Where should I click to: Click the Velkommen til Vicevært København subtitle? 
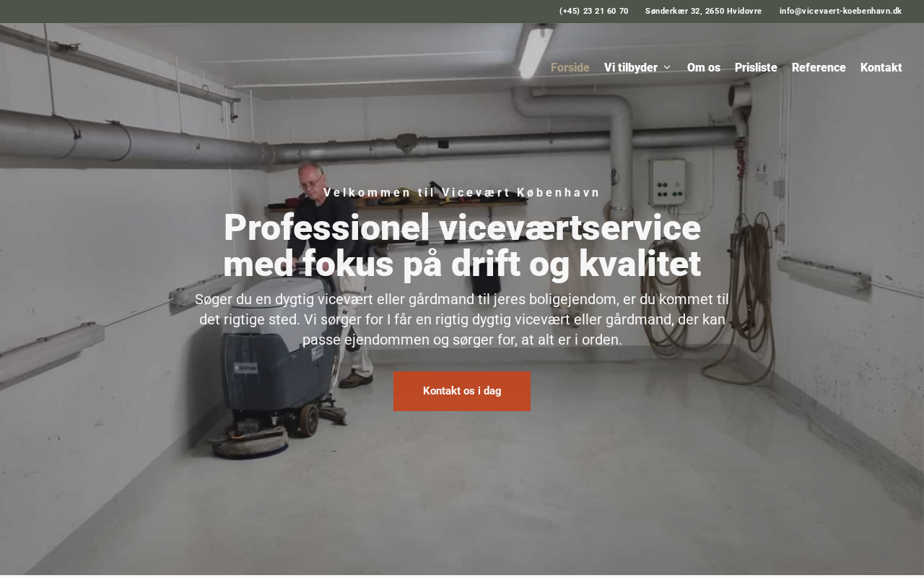point(462,192)
